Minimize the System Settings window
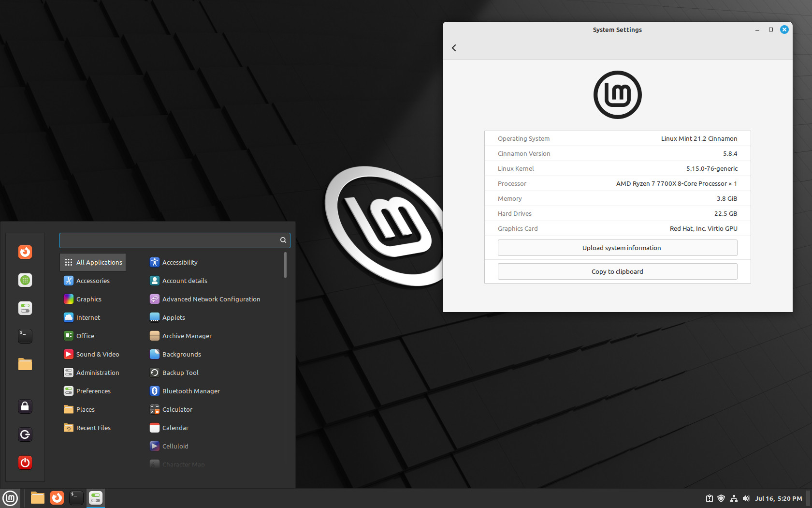This screenshot has width=812, height=508. (757, 30)
